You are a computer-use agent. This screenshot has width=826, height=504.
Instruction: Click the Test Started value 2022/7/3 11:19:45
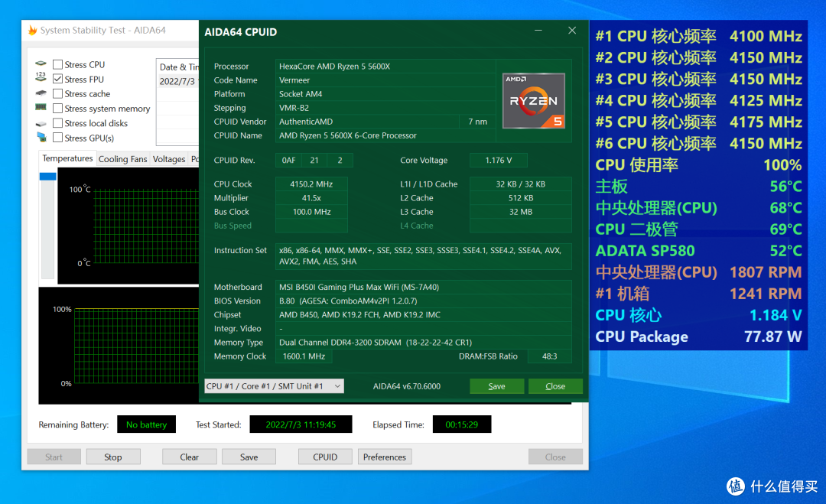(x=301, y=424)
